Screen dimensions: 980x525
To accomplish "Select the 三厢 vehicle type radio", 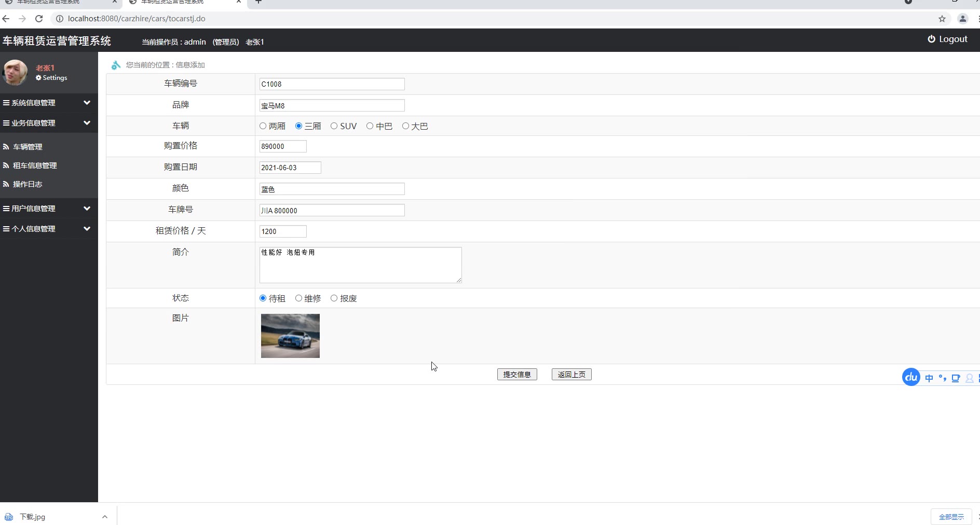I will [298, 126].
